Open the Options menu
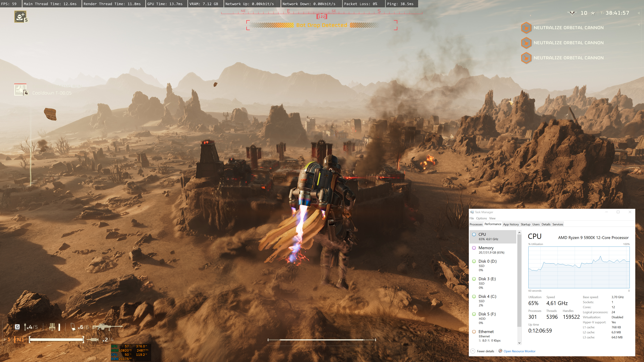Screen dimensions: 644x362 point(481,218)
